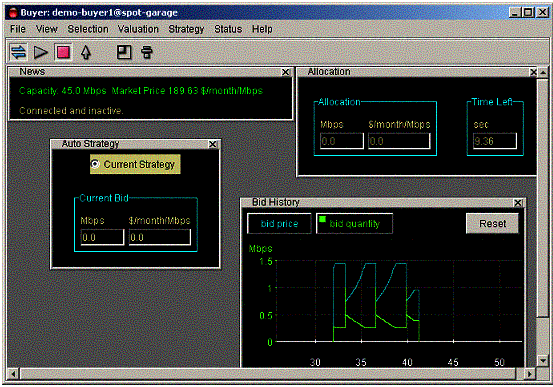Click the window layout toolbar icon

124,52
